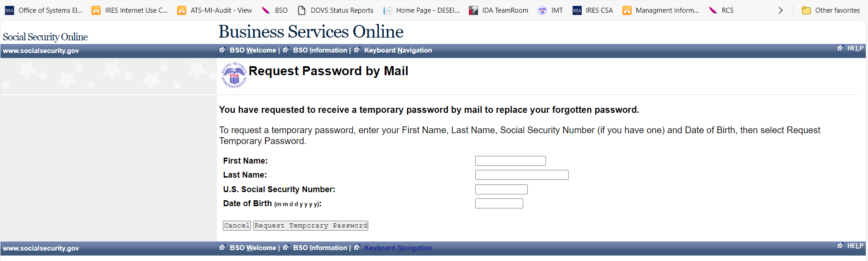Open the top Keyboard Navigation link
The width and height of the screenshot is (868, 261).
coord(398,50)
